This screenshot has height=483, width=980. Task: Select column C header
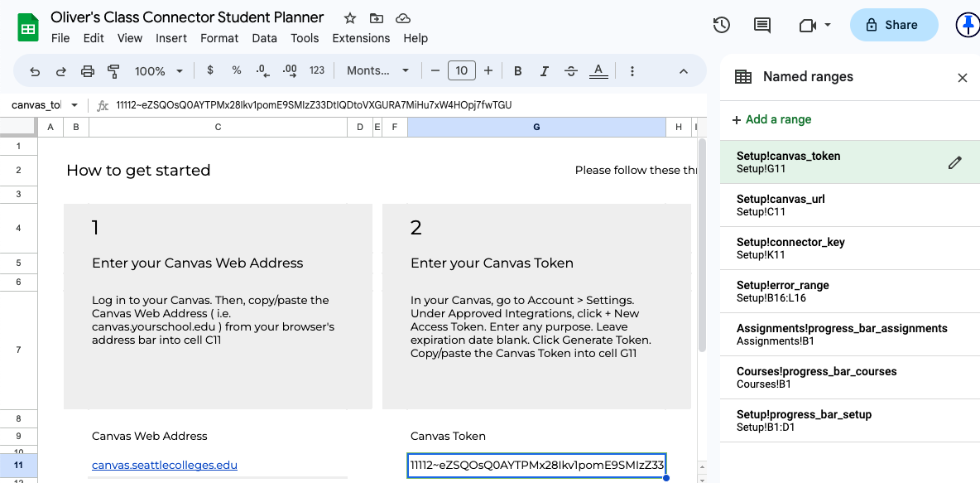219,127
